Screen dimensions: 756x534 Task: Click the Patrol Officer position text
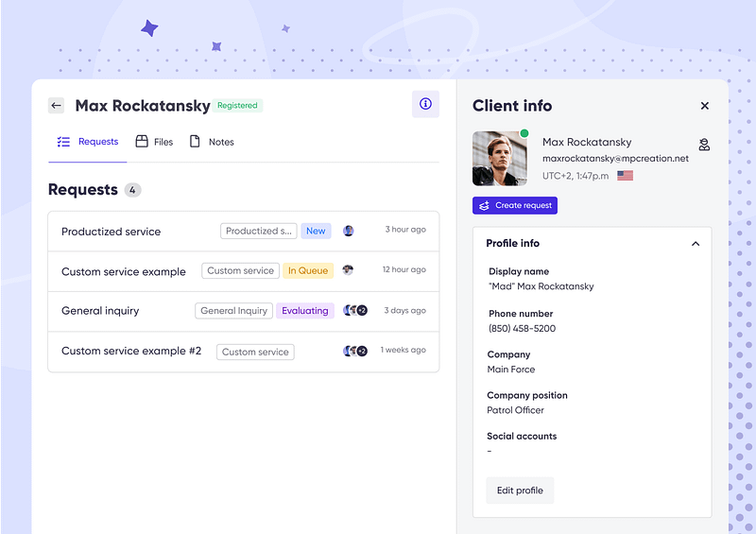point(515,410)
